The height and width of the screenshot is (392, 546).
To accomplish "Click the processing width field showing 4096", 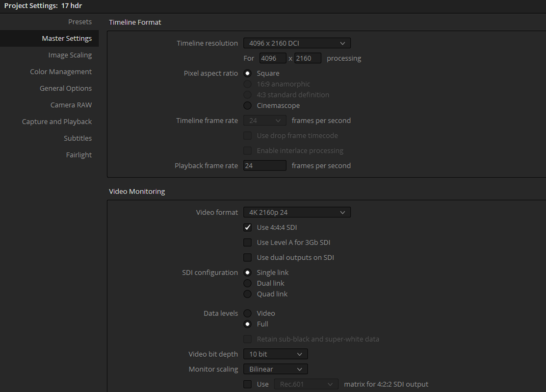I will pyautogui.click(x=273, y=58).
